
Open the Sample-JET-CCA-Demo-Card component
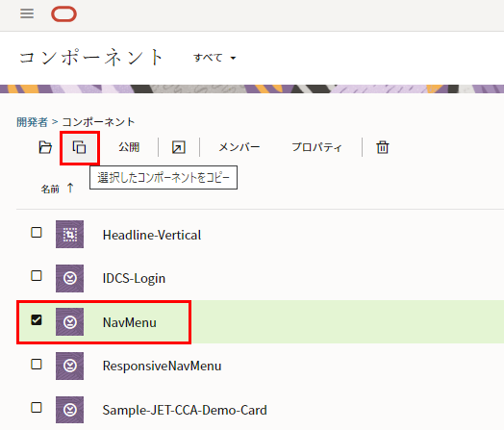pyautogui.click(x=185, y=410)
